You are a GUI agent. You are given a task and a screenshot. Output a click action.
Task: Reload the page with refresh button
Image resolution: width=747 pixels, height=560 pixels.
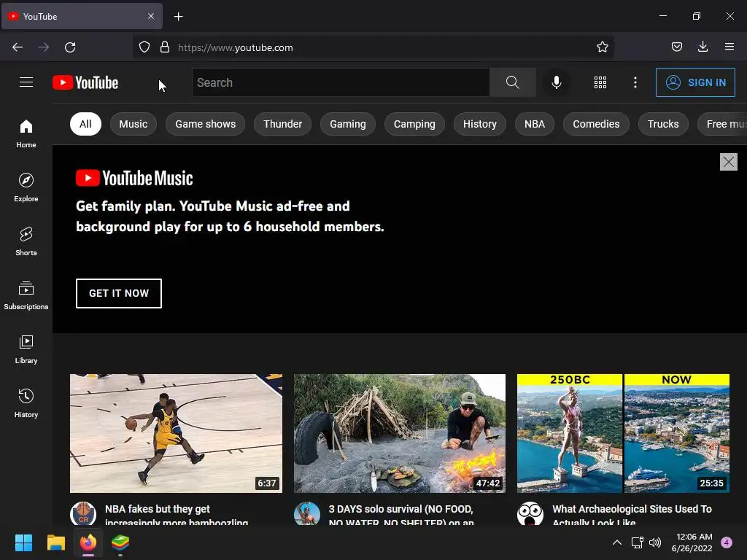tap(70, 47)
